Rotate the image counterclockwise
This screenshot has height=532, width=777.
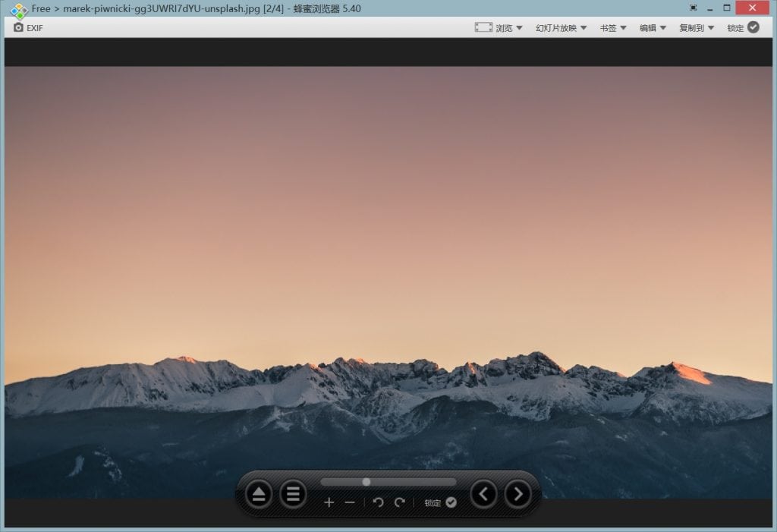[x=378, y=502]
